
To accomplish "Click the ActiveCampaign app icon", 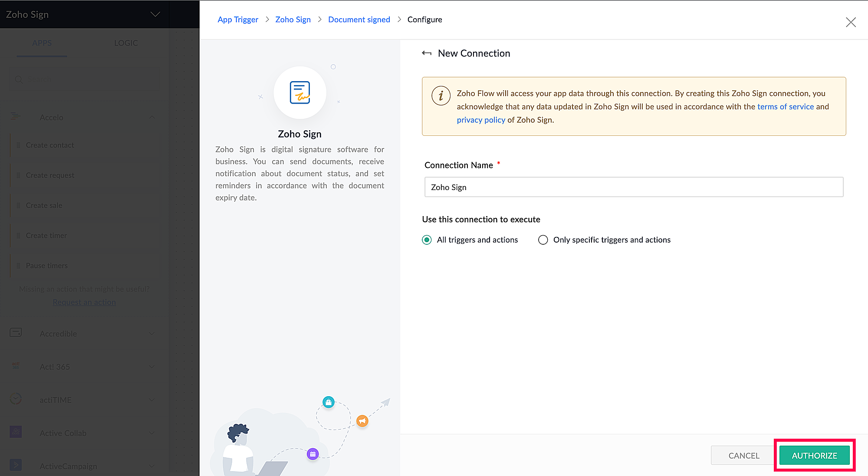I will (x=16, y=465).
